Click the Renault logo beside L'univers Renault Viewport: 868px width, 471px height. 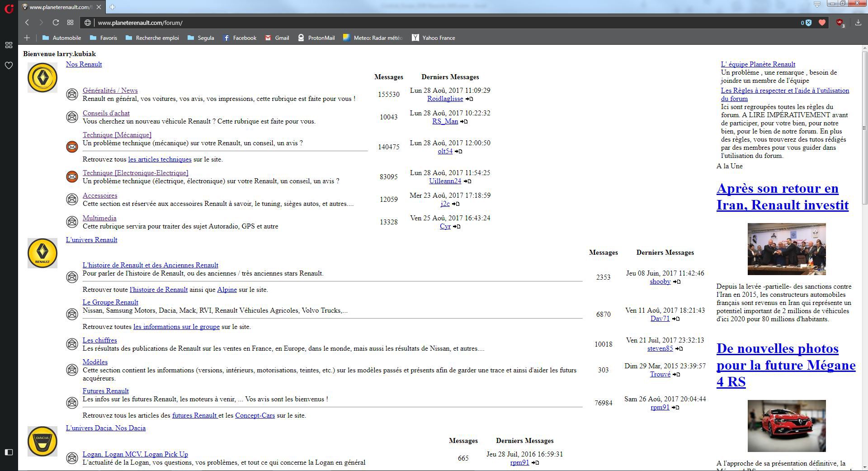(42, 253)
